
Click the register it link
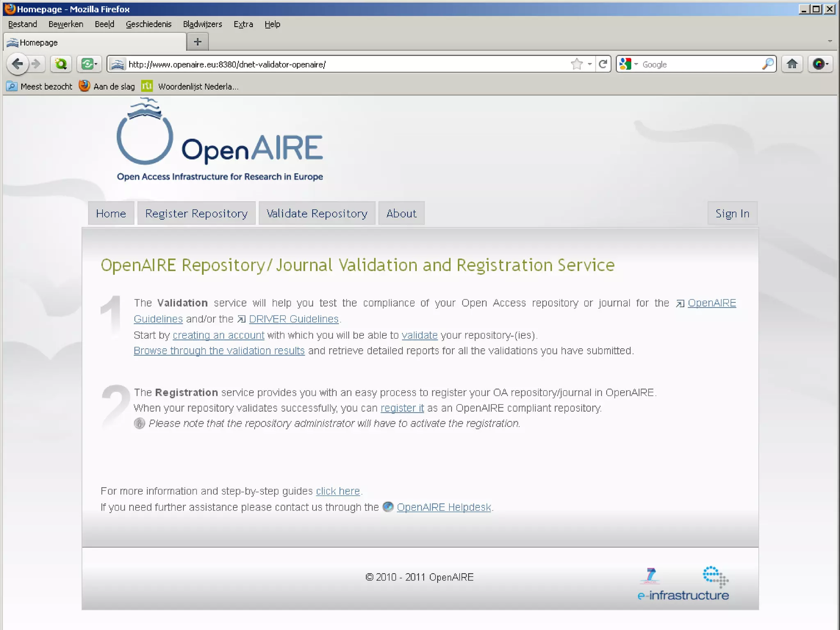click(402, 408)
